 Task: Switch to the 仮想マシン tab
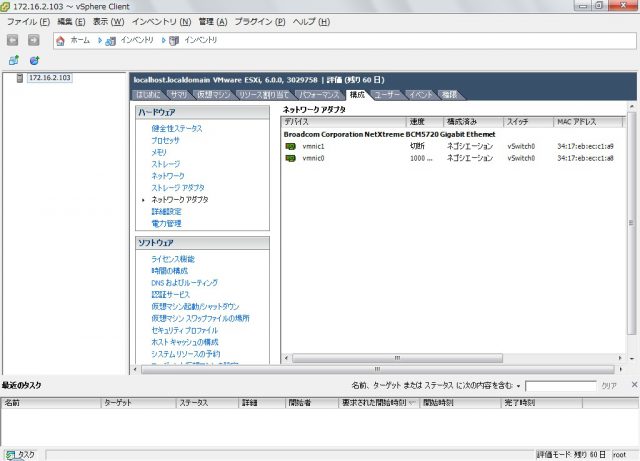pyautogui.click(x=214, y=93)
